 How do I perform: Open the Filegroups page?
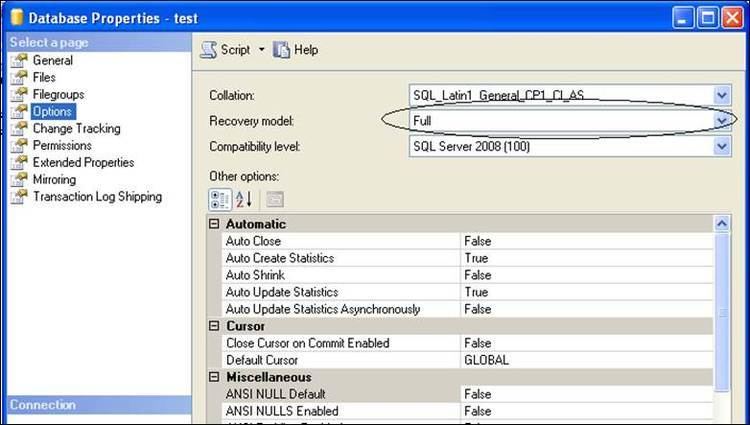point(58,94)
